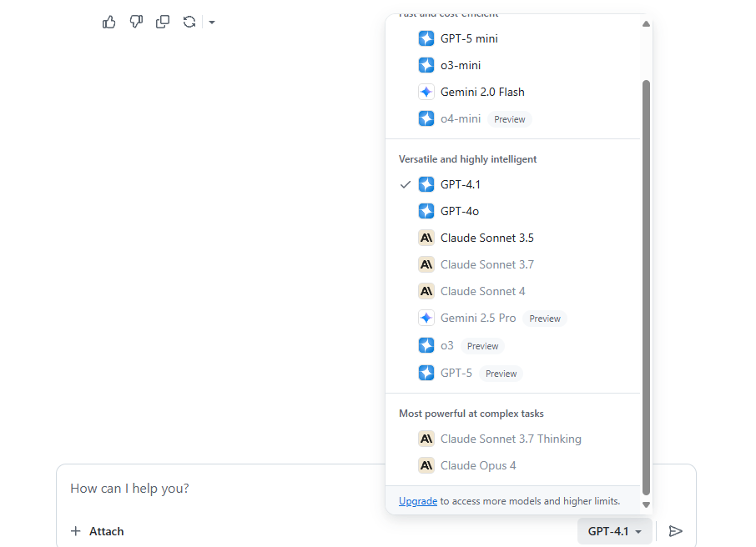The height and width of the screenshot is (547, 756).
Task: Click the GPT-4o model icon
Action: click(426, 211)
